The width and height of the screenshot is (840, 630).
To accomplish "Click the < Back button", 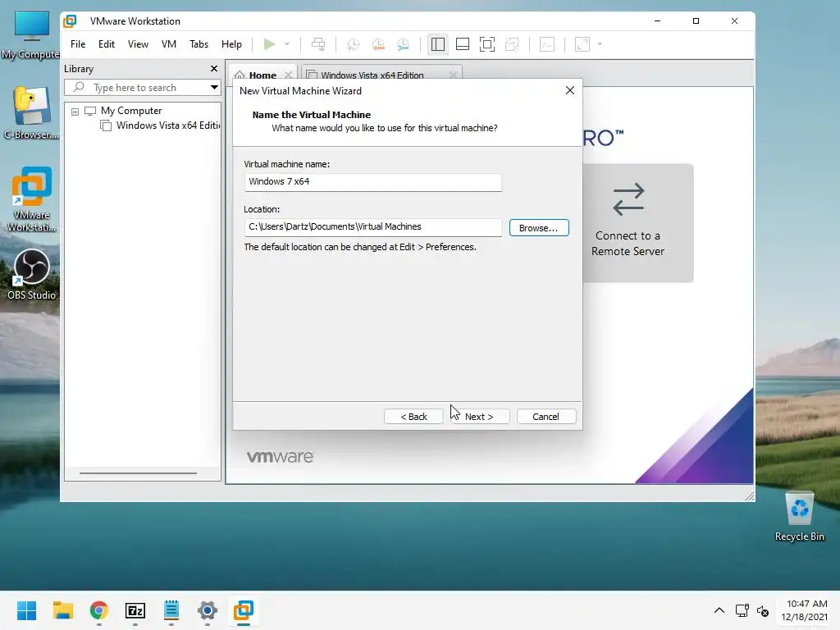I will tap(413, 416).
